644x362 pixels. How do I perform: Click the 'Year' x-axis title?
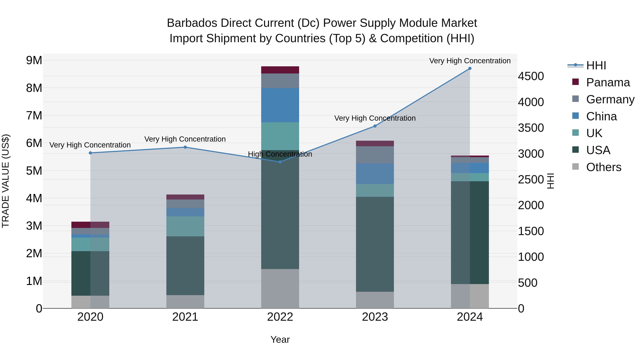pyautogui.click(x=280, y=339)
